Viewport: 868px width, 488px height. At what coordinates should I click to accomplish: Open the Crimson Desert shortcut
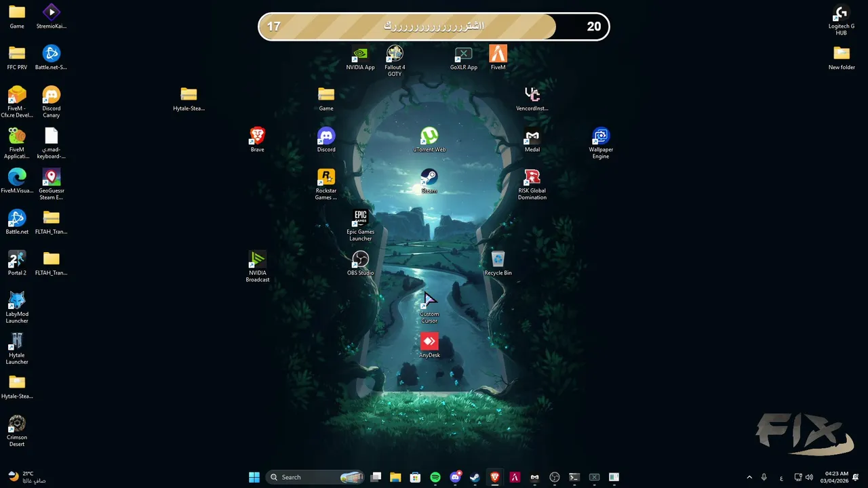click(17, 430)
